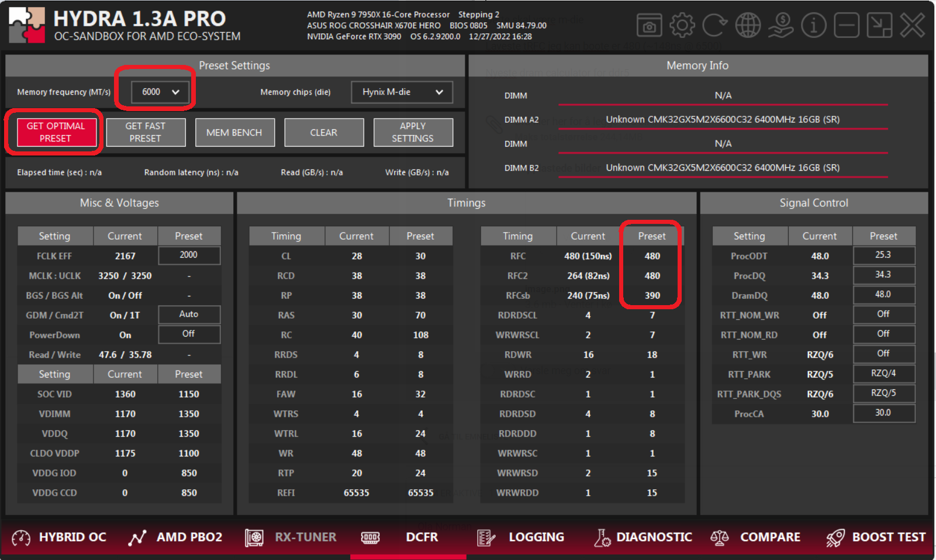Open the globe language icon

point(748,26)
